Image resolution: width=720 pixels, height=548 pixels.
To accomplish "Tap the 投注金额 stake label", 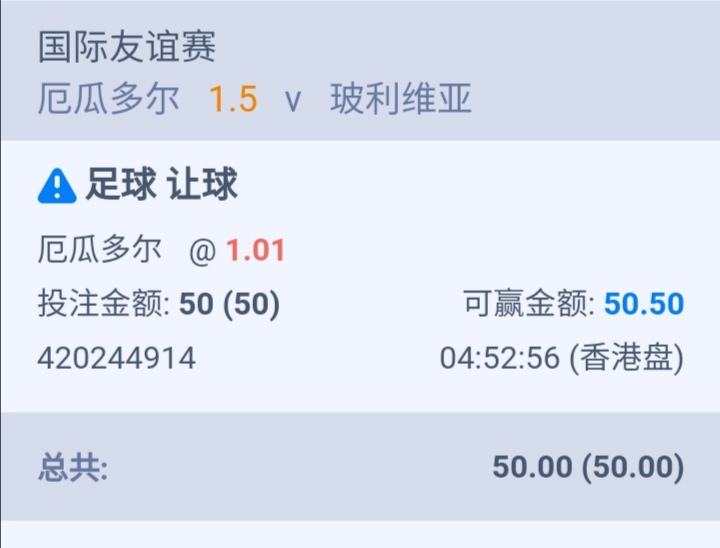I will tap(104, 304).
